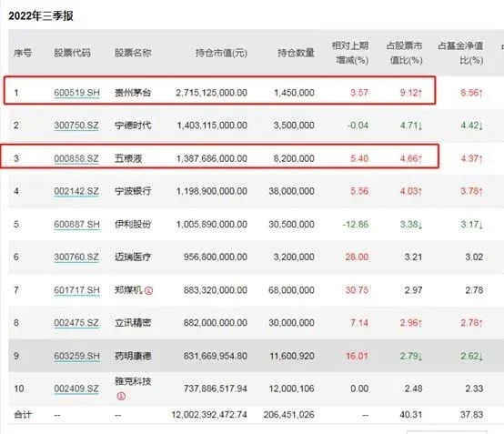The image size is (504, 434).
Task: Open stock code link 300760.SZ
Action: point(76,257)
